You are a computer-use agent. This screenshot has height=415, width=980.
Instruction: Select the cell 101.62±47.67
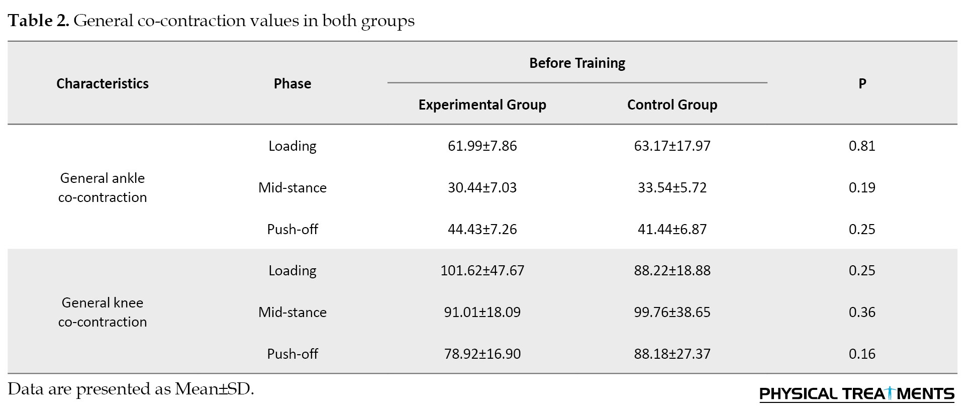click(482, 270)
